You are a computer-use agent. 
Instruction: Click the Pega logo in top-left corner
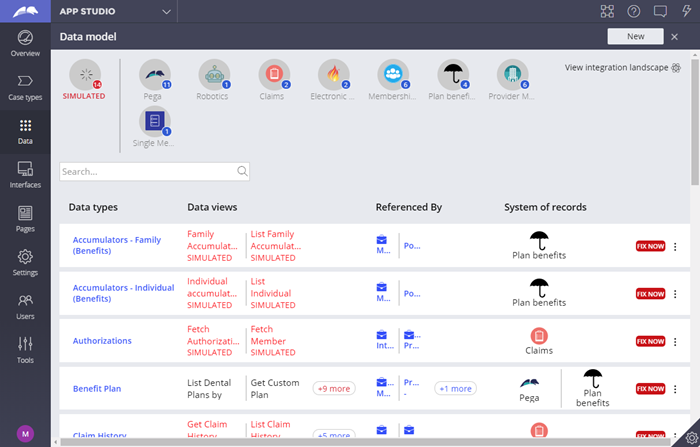(x=25, y=11)
